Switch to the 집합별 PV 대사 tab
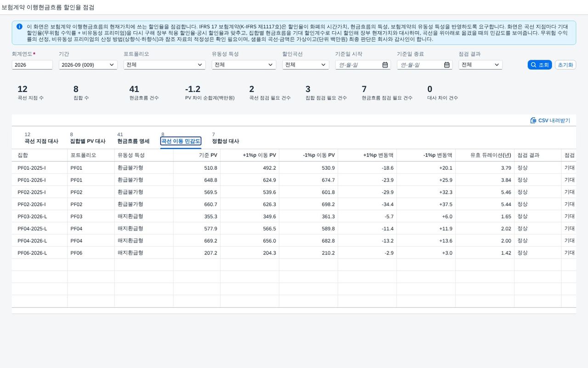The image size is (588, 368). pyautogui.click(x=88, y=141)
